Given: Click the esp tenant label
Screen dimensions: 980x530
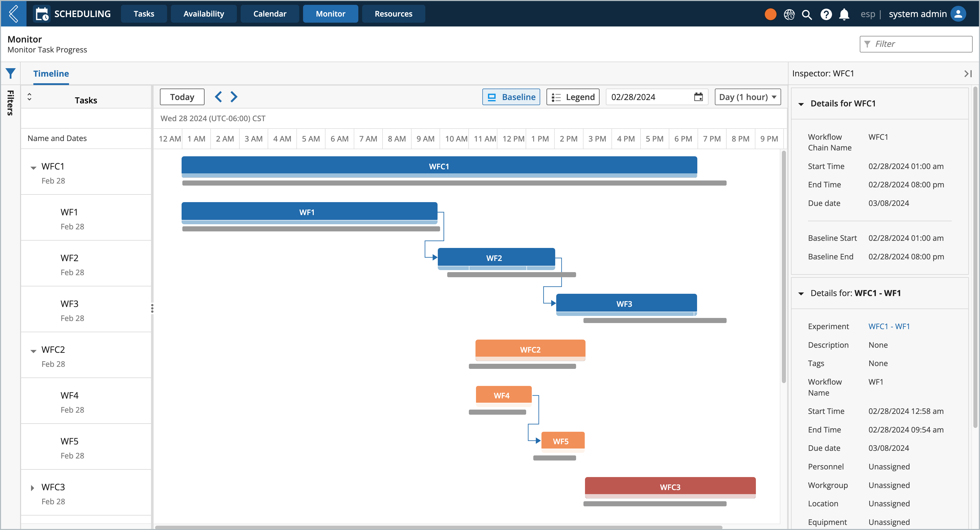Looking at the screenshot, I should click(x=868, y=14).
